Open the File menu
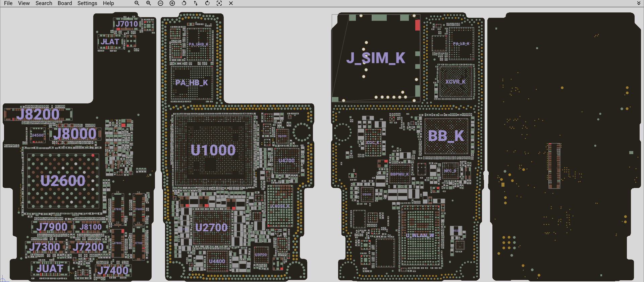The height and width of the screenshot is (282, 644). 8,3
